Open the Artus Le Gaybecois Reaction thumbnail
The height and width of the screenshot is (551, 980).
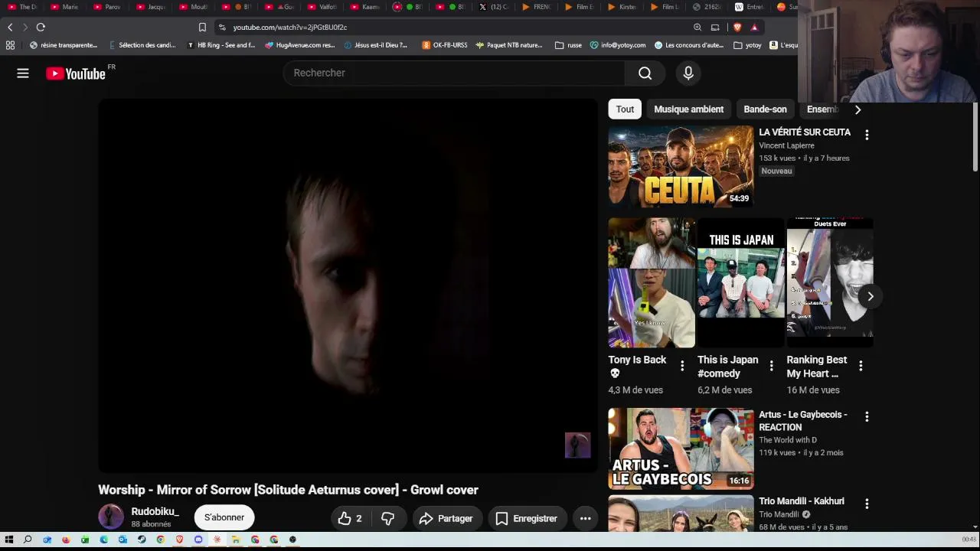pos(681,449)
